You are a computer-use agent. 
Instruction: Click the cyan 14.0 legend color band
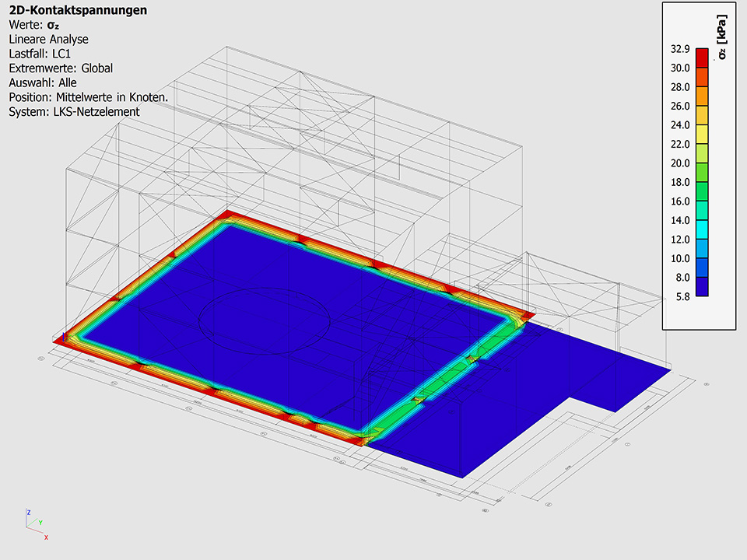702,229
